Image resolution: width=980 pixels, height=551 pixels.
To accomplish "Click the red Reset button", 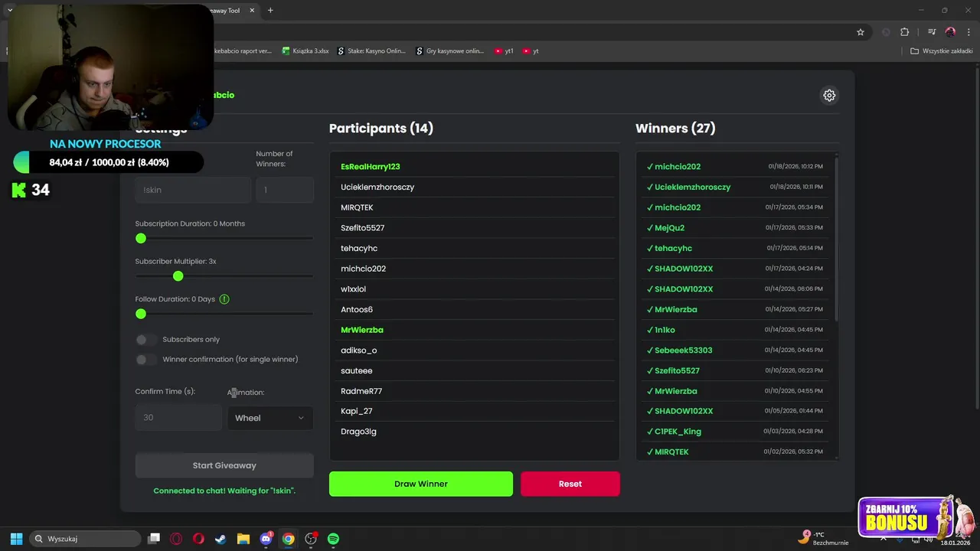I will click(x=570, y=484).
